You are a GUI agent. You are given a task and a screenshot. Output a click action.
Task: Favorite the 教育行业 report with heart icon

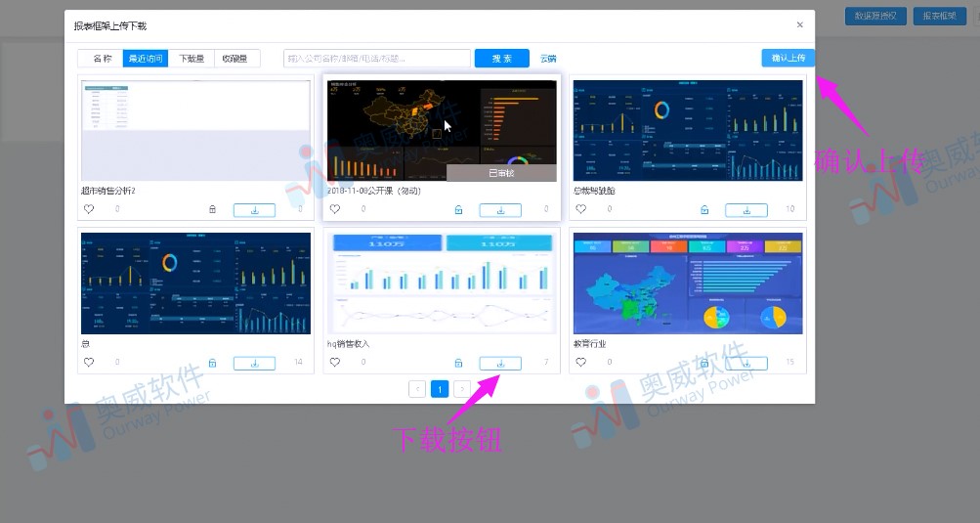tap(581, 363)
